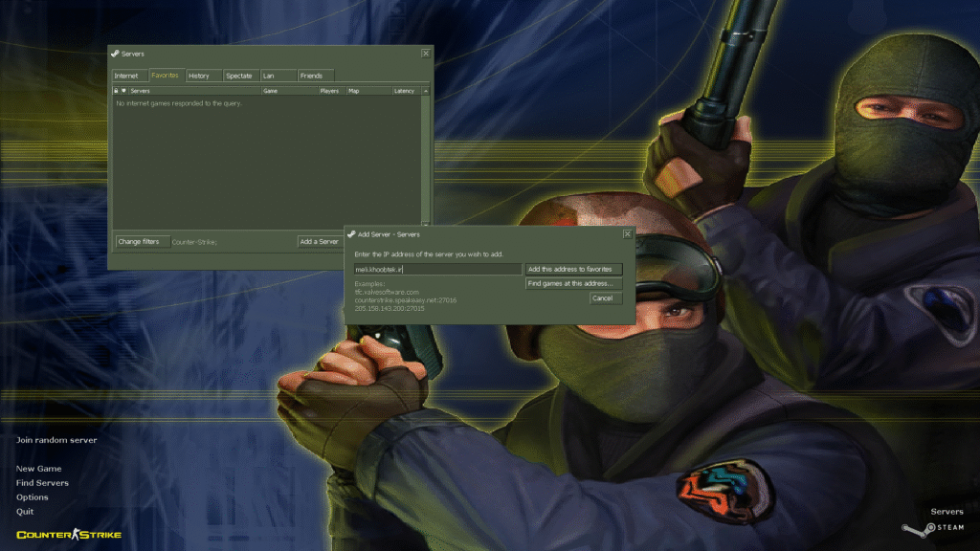Open the History tab
The height and width of the screenshot is (551, 980).
[199, 76]
